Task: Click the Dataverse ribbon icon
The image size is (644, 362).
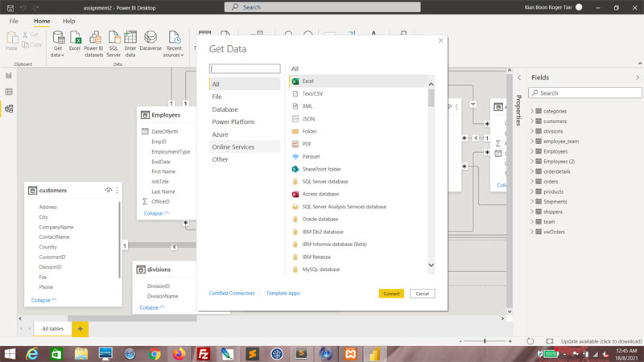Action: (151, 41)
